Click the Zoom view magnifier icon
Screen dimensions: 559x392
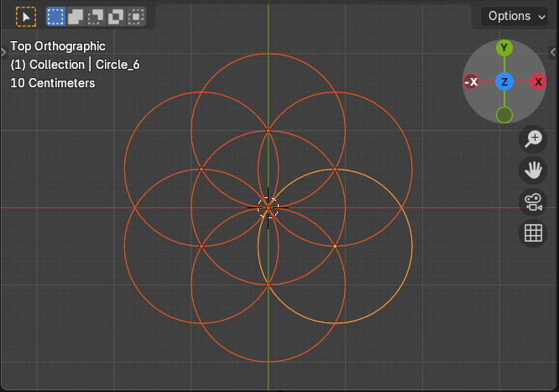(533, 139)
